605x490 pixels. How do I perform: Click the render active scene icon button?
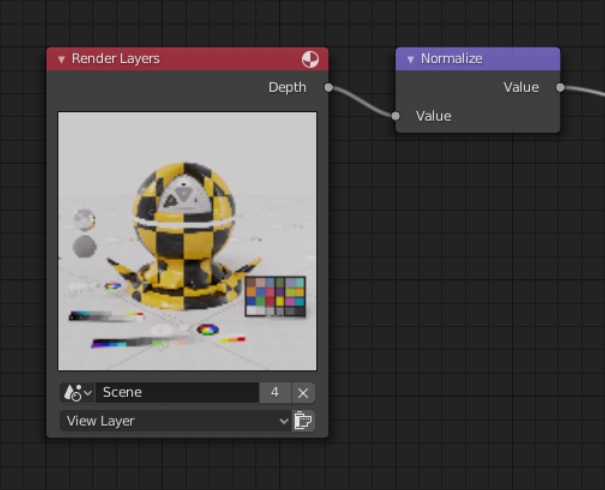[303, 421]
